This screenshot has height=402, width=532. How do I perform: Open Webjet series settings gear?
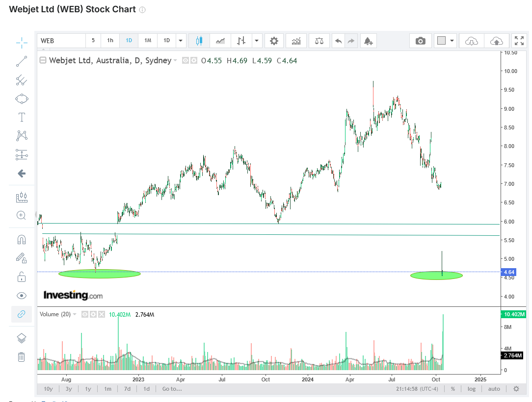[194, 61]
